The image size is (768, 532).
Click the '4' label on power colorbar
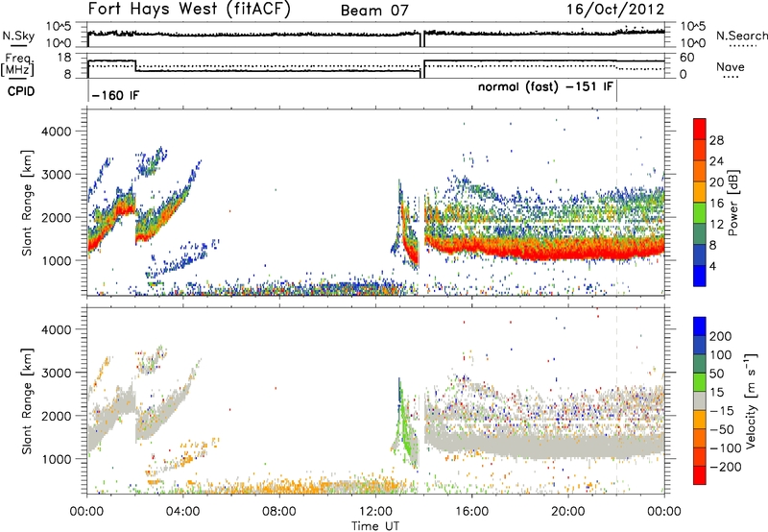tap(713, 267)
